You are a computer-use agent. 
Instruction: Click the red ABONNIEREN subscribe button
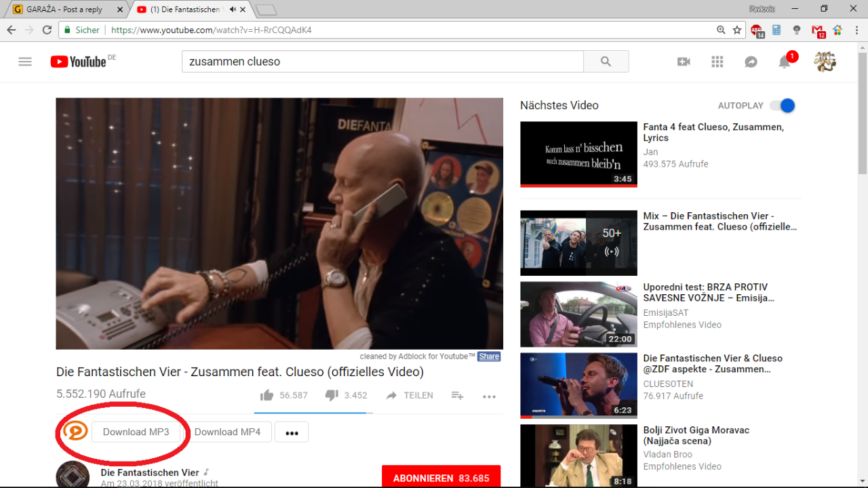click(441, 477)
